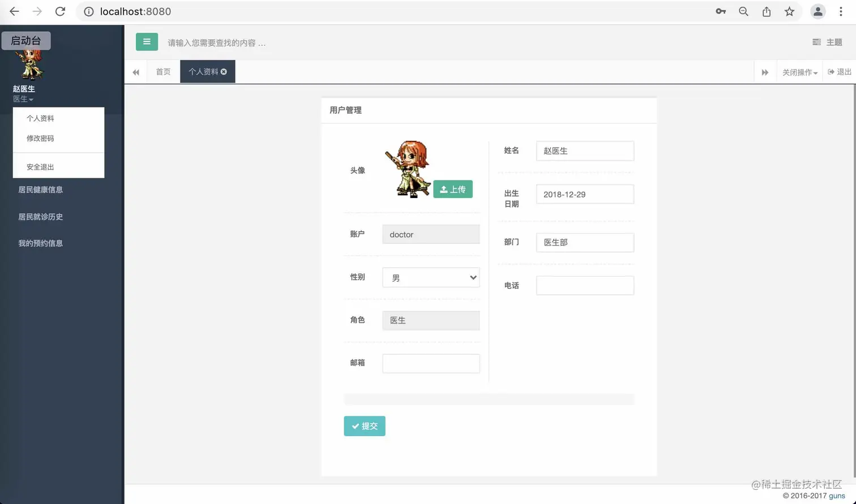Toggle sidebar with green hamburger button
This screenshot has width=856, height=504.
[147, 42]
